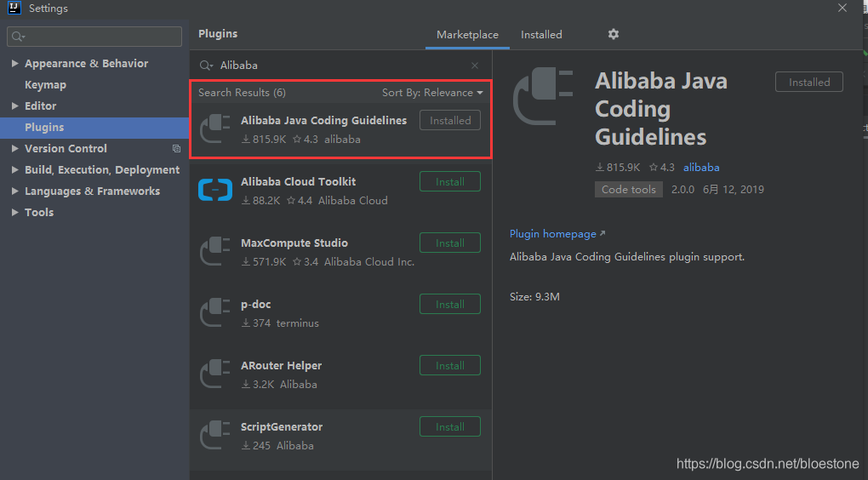
Task: Expand the Version Control section
Action: (15, 148)
